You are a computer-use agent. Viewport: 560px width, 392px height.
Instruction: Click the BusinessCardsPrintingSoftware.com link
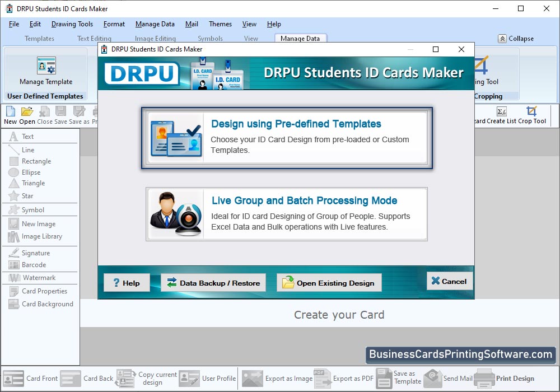(x=461, y=354)
